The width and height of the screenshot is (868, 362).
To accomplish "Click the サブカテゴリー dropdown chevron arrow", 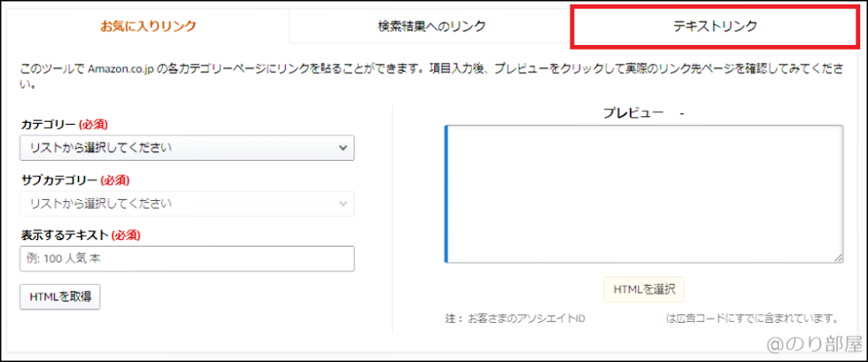I will 344,204.
